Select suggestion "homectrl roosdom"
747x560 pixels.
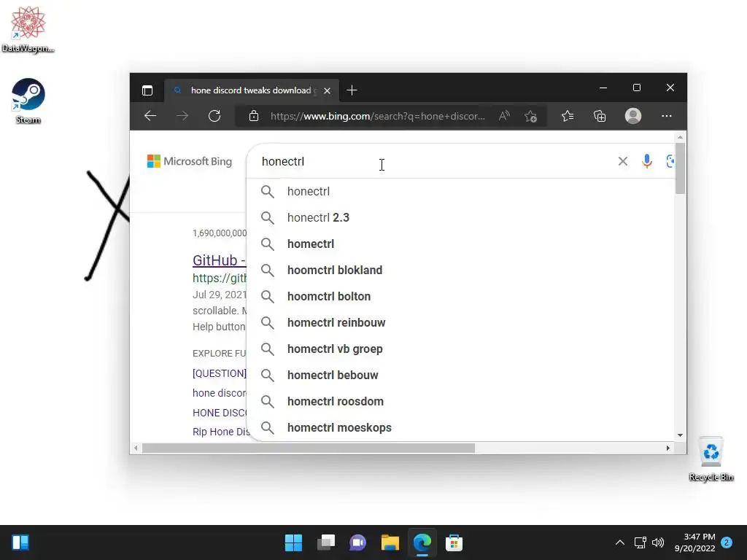(x=460, y=402)
